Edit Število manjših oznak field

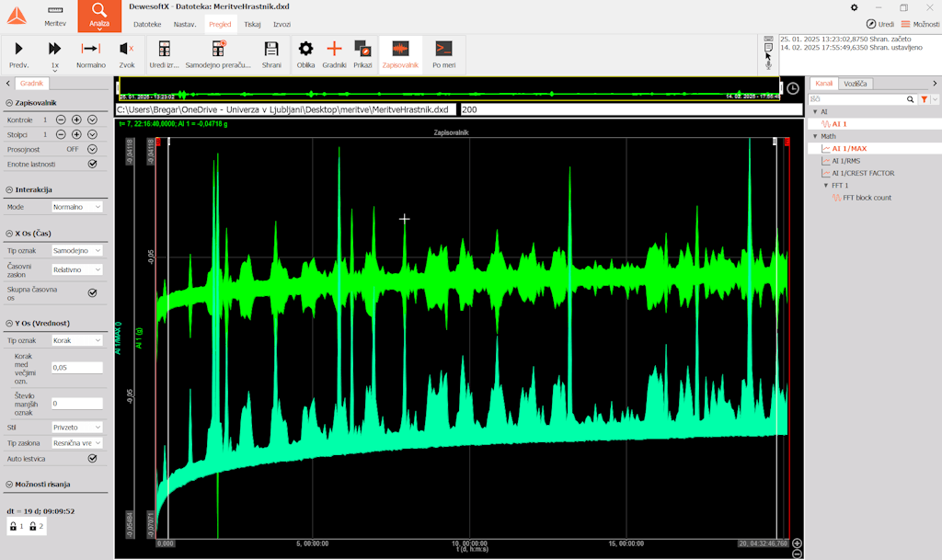[x=77, y=404]
